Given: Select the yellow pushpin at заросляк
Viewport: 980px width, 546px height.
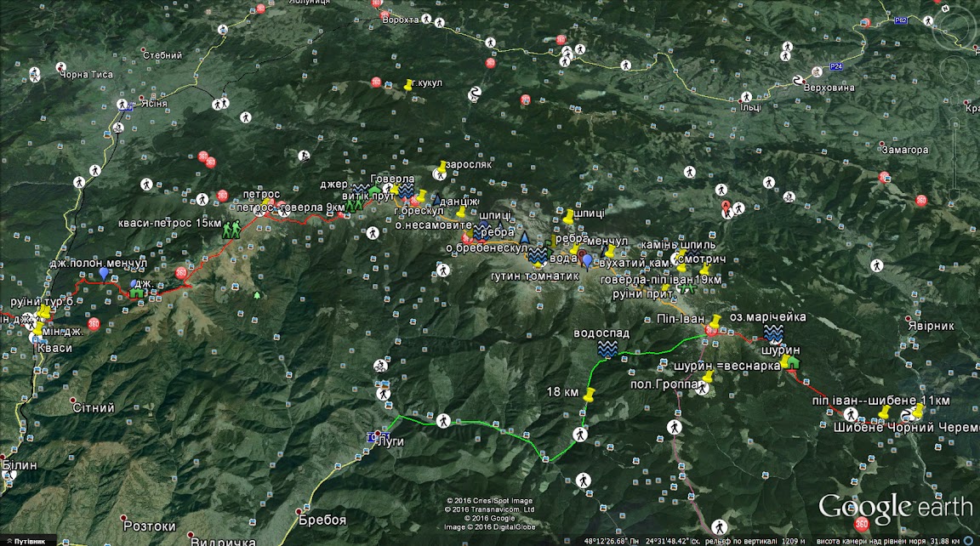Looking at the screenshot, I should click(x=442, y=167).
